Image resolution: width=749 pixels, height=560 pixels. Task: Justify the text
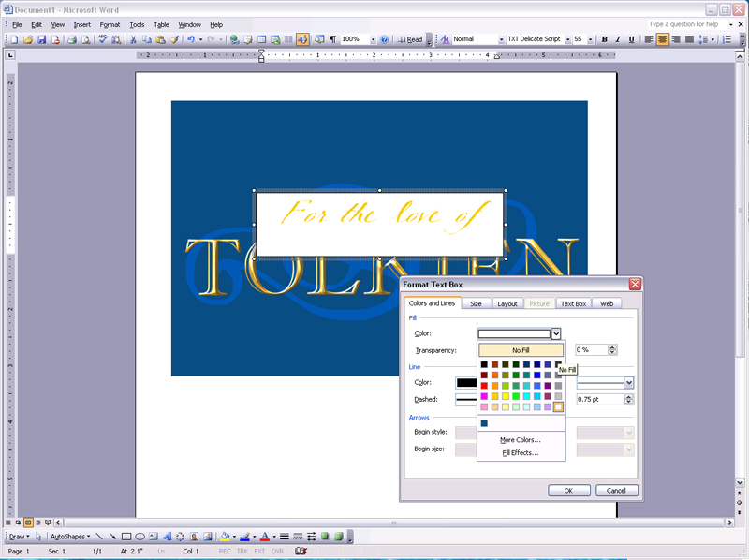pyautogui.click(x=689, y=39)
